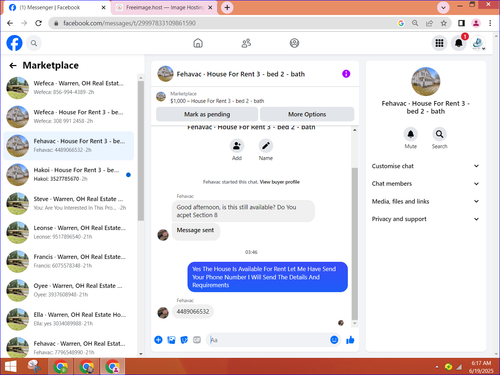
Task: Open Chrome profile avatar in toolbar
Action: click(476, 23)
